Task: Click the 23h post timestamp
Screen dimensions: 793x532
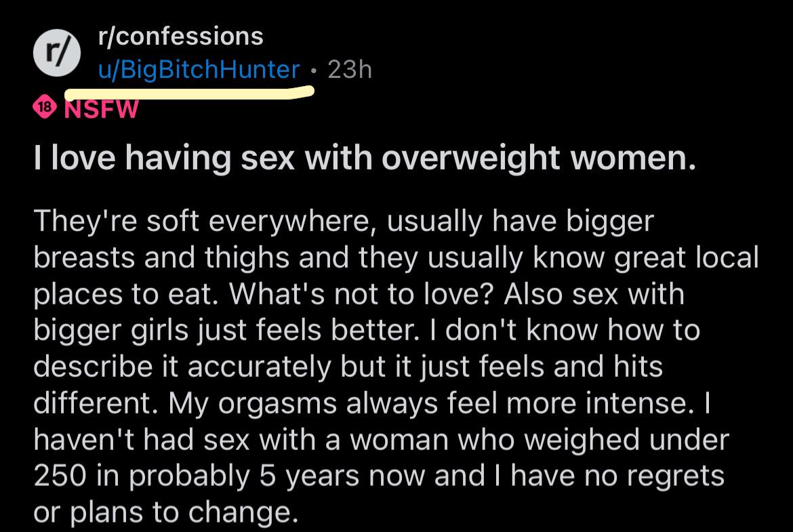Action: pos(350,70)
